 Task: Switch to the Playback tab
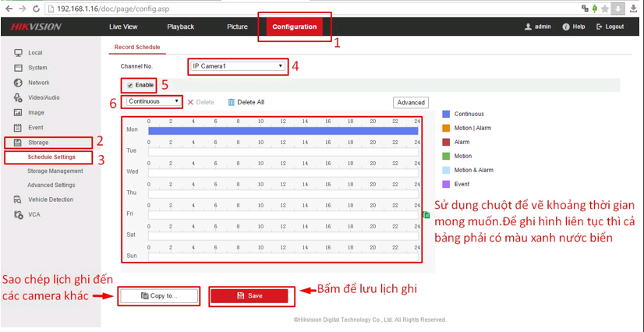coord(180,26)
